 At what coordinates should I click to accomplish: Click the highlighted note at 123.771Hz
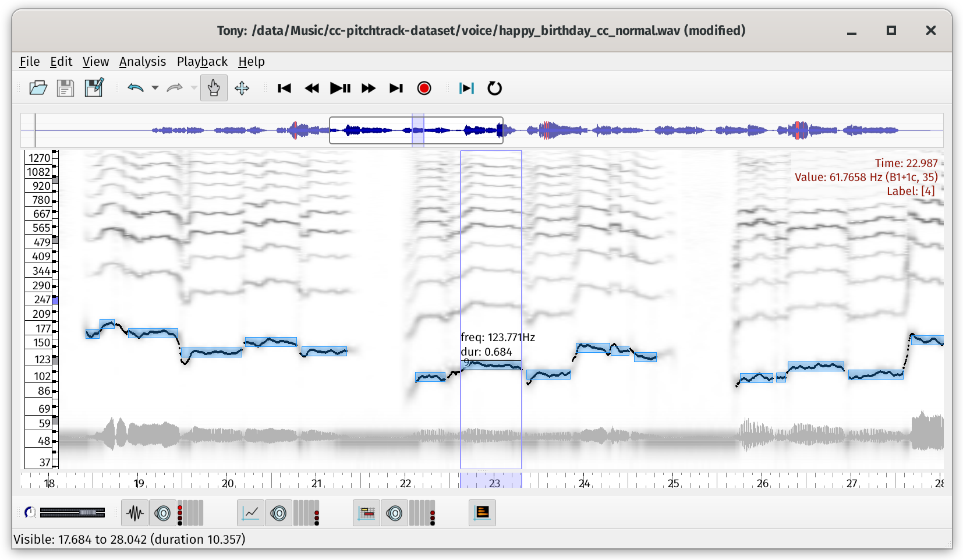click(492, 366)
